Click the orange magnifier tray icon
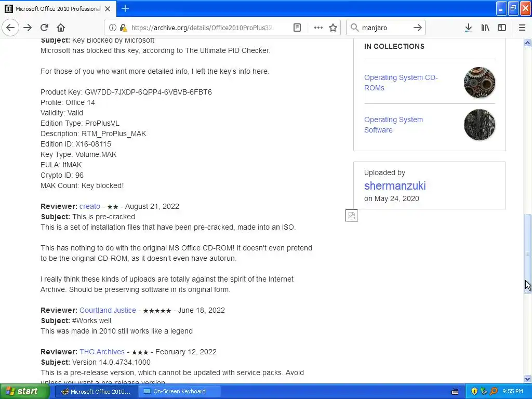Screen dimensions: 532x399 [x=494, y=391]
